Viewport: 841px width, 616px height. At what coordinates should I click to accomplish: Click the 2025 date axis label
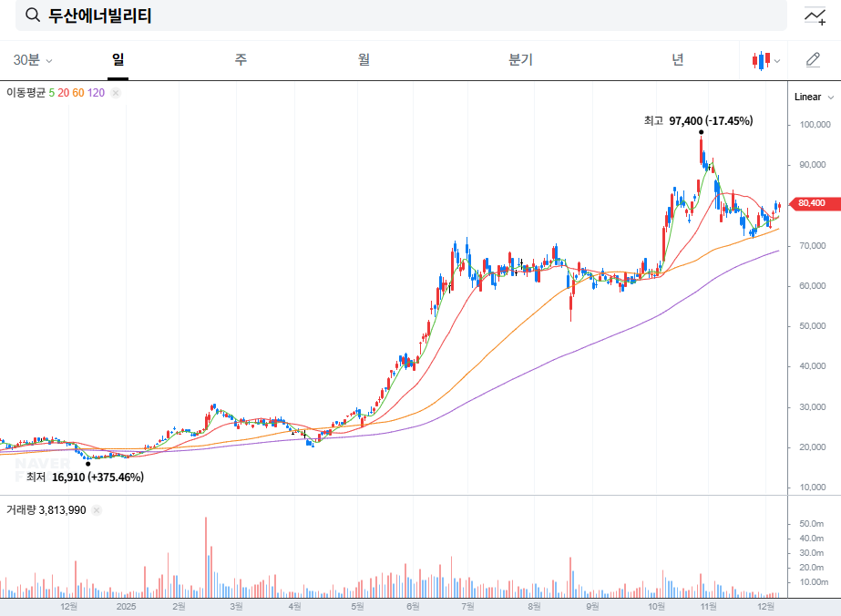[x=126, y=606]
